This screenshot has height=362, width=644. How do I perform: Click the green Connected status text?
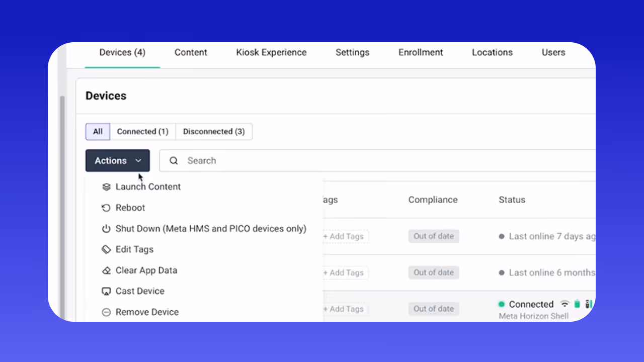[x=531, y=304]
